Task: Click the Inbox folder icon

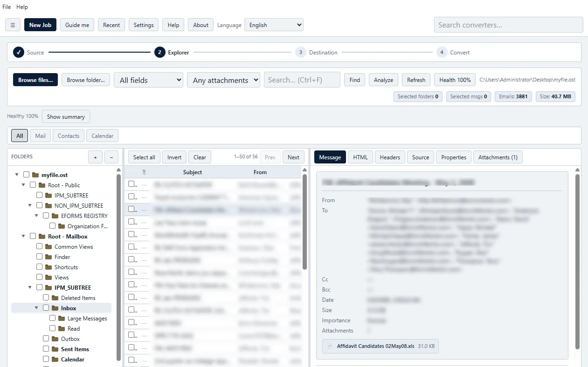Action: point(55,308)
